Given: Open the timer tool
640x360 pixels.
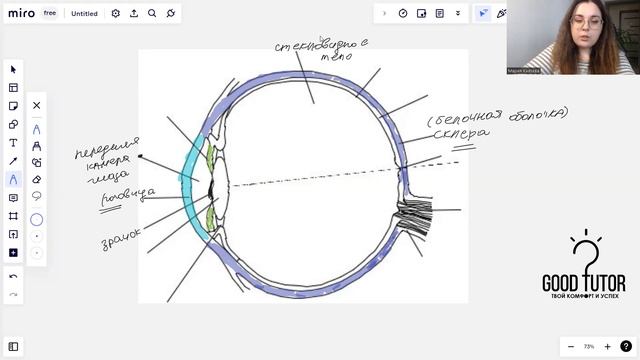Looking at the screenshot, I should 403,13.
